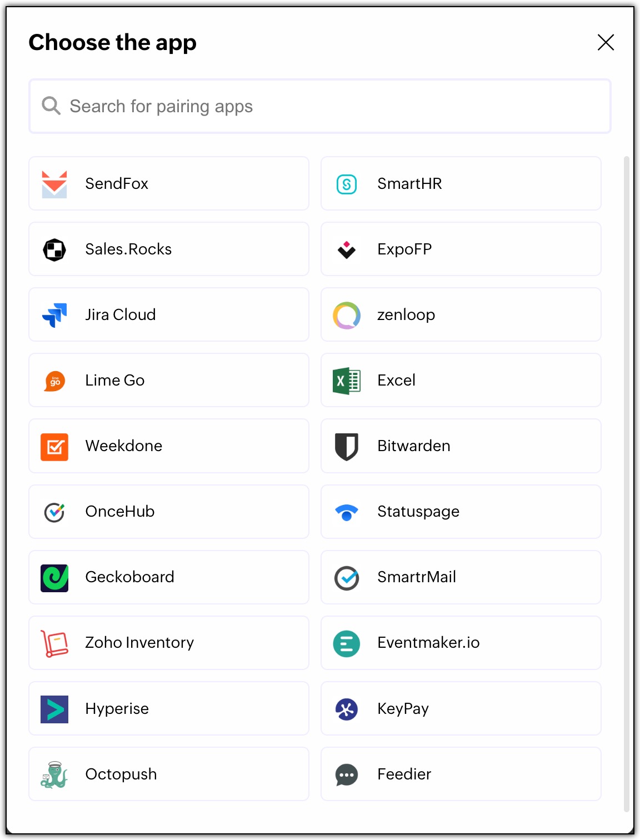This screenshot has height=840, width=640.
Task: Click the Statuspage app name
Action: 418,512
